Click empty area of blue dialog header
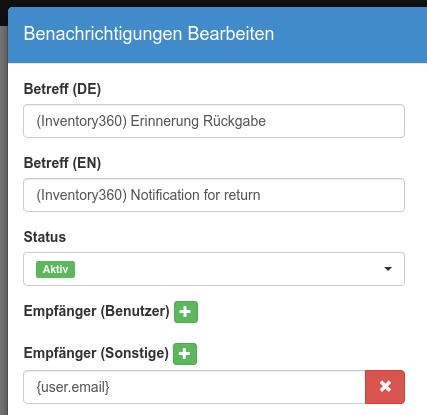 pyautogui.click(x=350, y=35)
